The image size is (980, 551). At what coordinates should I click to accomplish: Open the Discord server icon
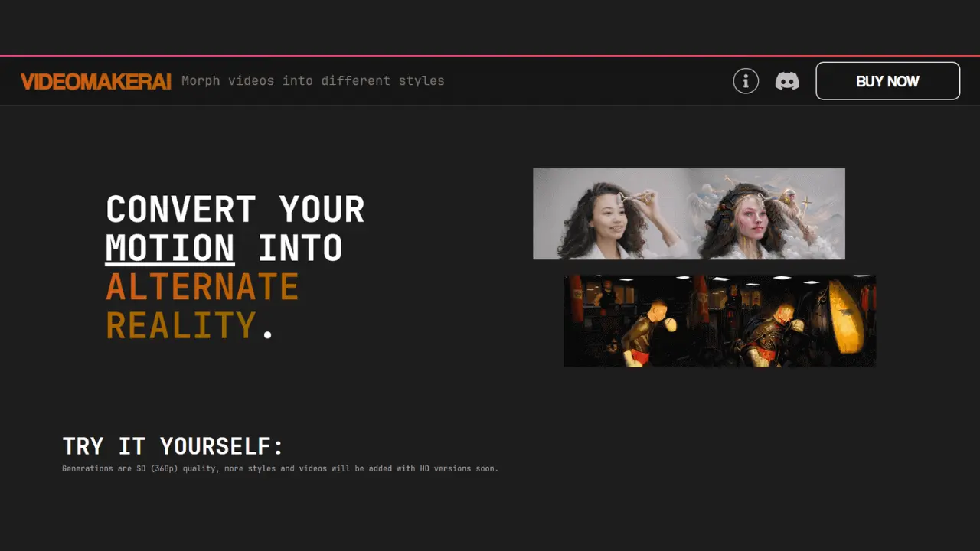[787, 81]
